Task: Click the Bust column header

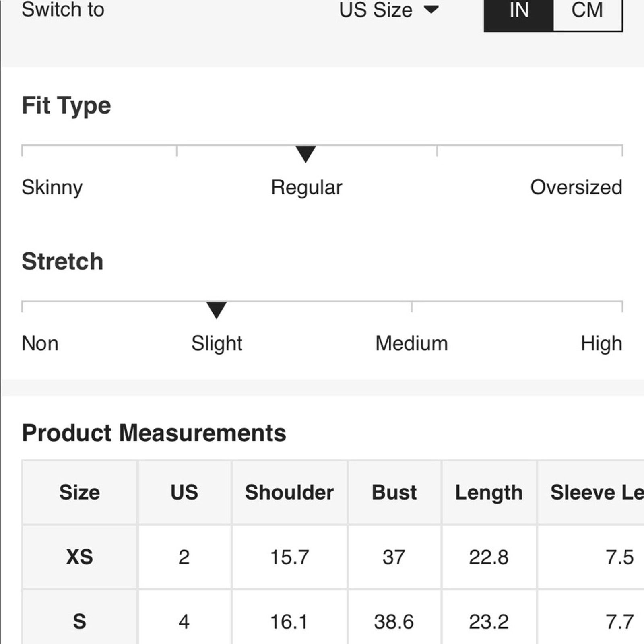Action: [394, 492]
